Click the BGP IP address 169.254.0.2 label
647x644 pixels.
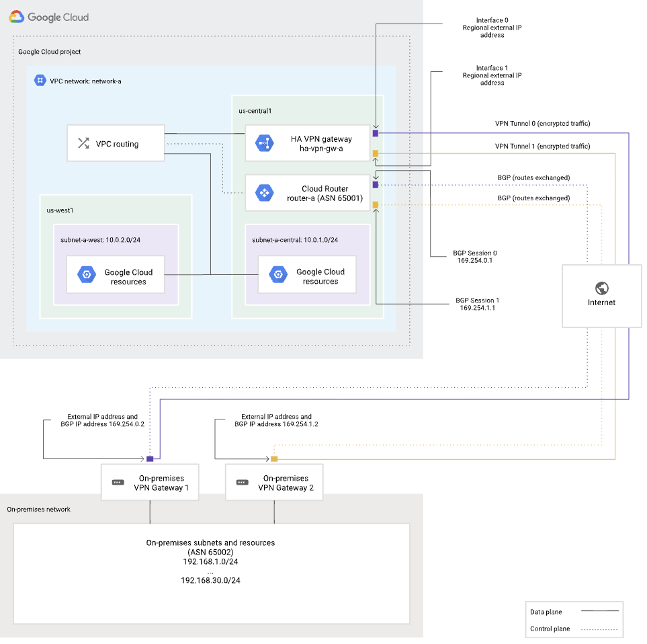pos(102,424)
